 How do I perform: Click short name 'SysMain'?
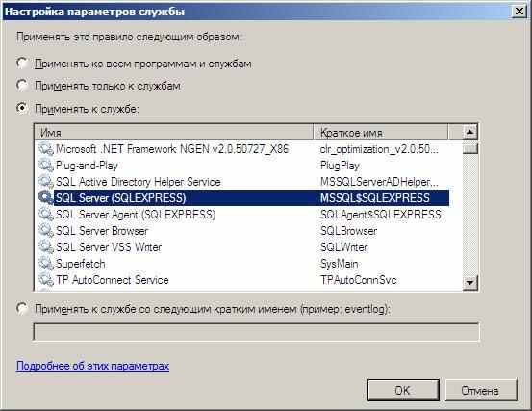[339, 264]
